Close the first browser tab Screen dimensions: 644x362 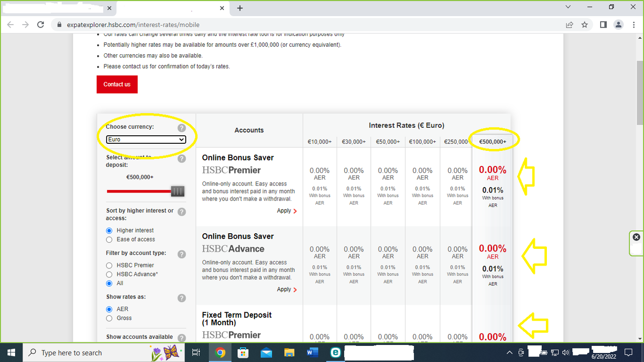108,8
